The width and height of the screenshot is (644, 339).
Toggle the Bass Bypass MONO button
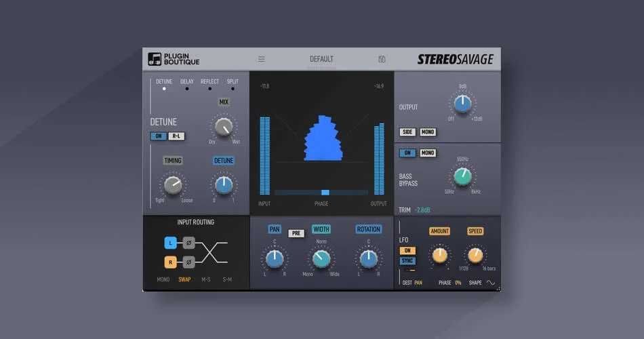click(x=428, y=153)
